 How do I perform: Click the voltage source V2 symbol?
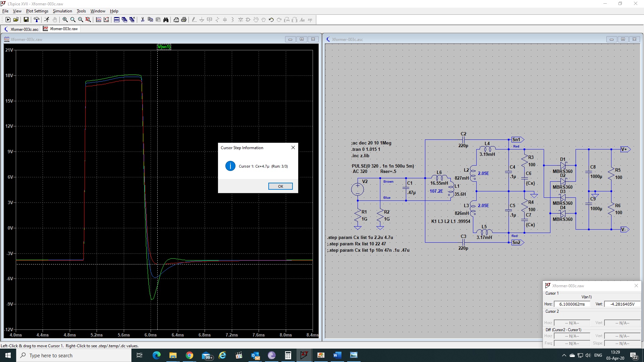(x=358, y=189)
